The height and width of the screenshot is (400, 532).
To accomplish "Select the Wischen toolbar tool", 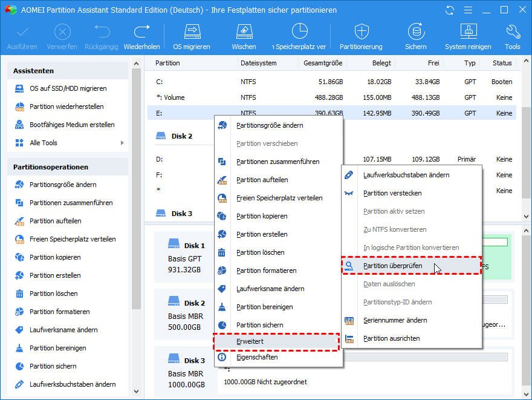I will (x=244, y=37).
